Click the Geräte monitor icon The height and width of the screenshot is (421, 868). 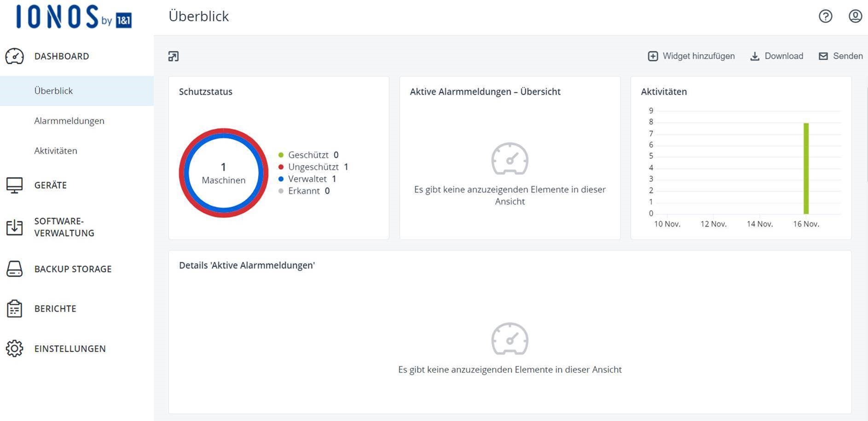[x=14, y=185]
